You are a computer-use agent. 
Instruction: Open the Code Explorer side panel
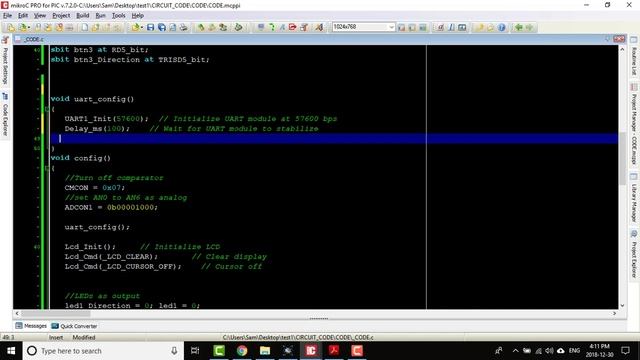(5, 115)
